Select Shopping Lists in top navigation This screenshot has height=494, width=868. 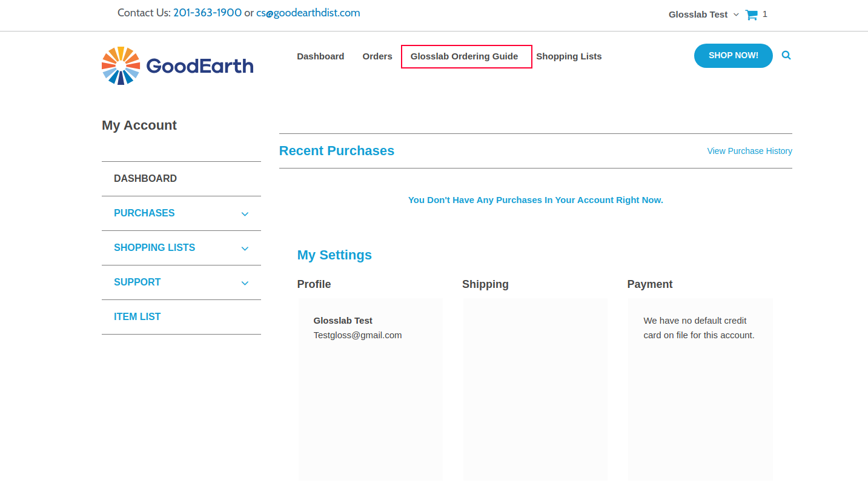(569, 56)
